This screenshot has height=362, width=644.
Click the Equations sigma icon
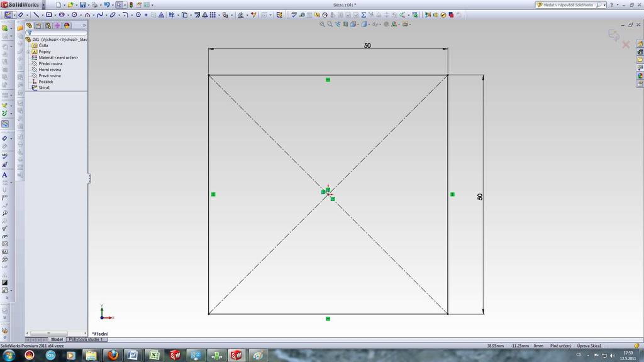pyautogui.click(x=364, y=15)
